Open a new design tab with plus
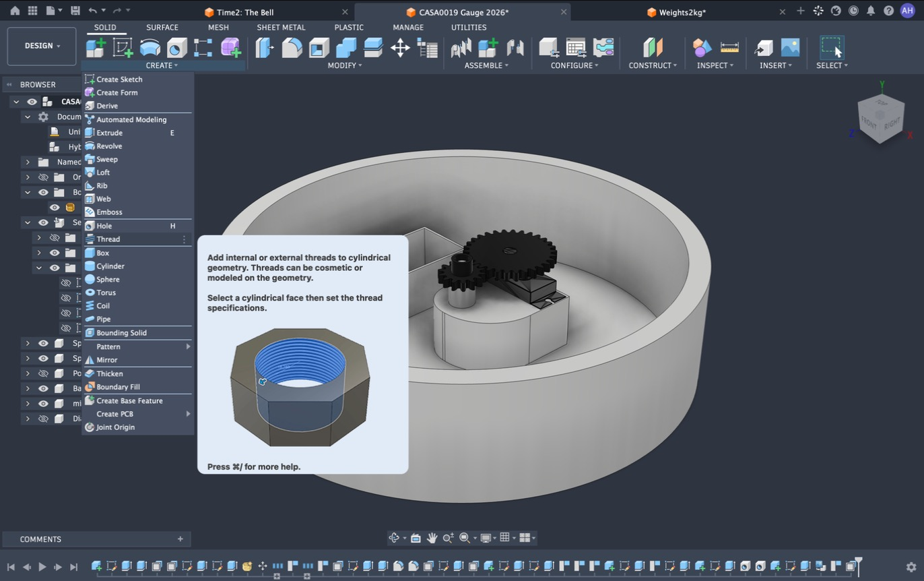924x581 pixels. point(801,11)
